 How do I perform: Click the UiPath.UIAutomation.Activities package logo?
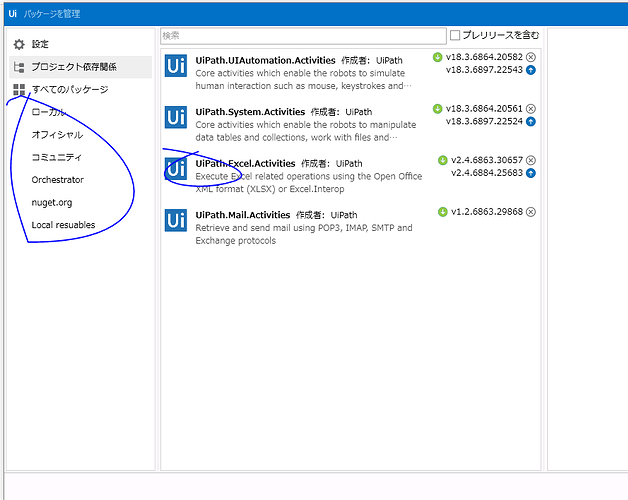tap(176, 65)
